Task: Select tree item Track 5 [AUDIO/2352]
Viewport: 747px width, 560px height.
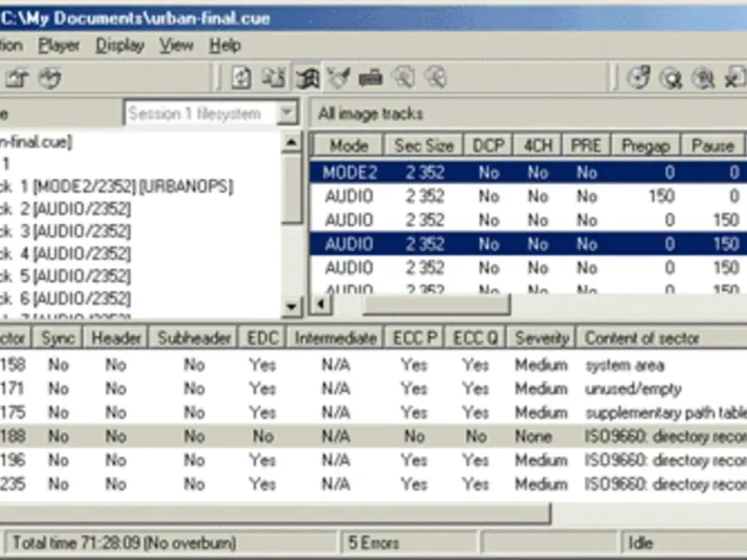Action: (65, 275)
